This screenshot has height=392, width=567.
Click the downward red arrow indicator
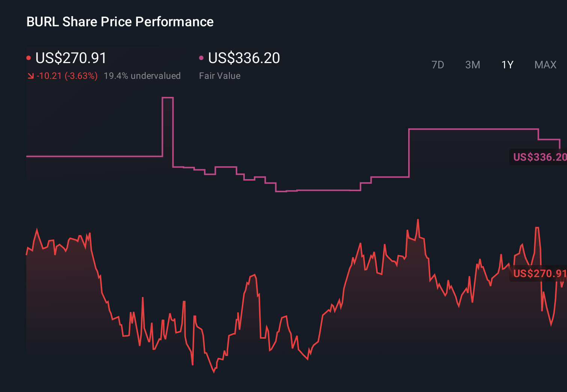coord(31,76)
